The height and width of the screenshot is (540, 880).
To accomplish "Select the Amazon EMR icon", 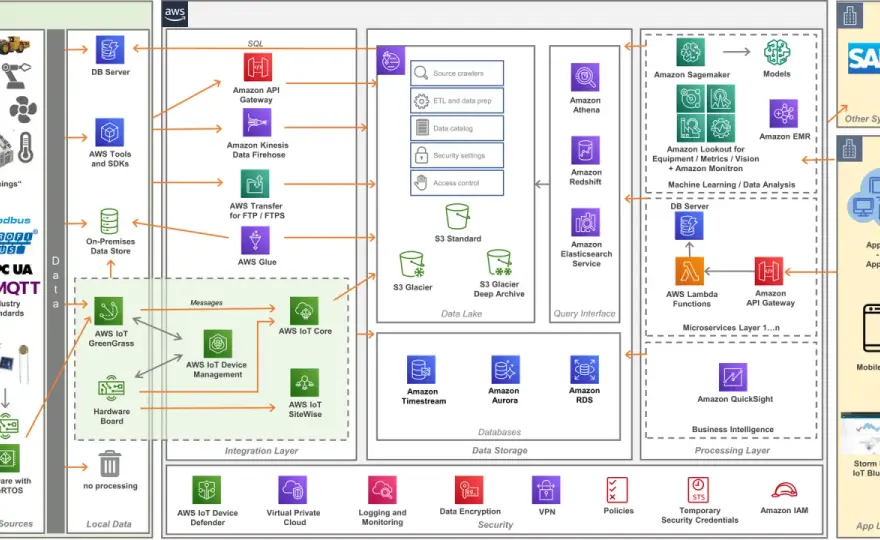I will (x=783, y=114).
